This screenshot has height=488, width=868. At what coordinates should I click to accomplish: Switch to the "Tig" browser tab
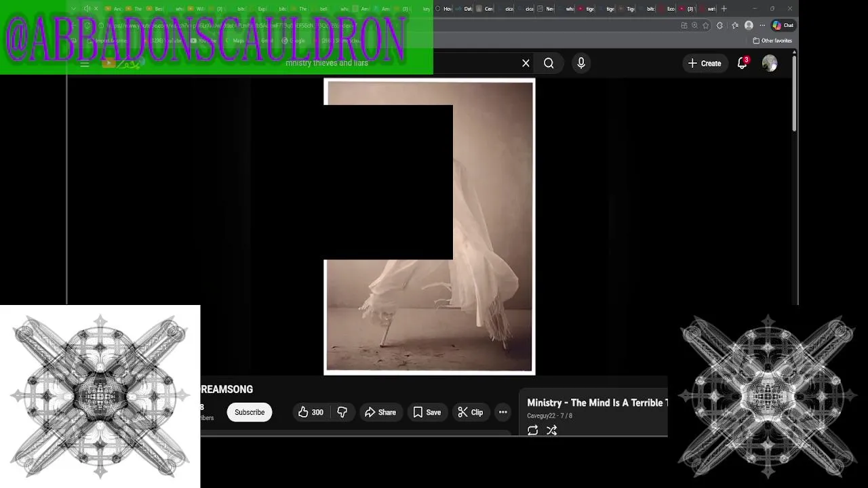(626, 9)
